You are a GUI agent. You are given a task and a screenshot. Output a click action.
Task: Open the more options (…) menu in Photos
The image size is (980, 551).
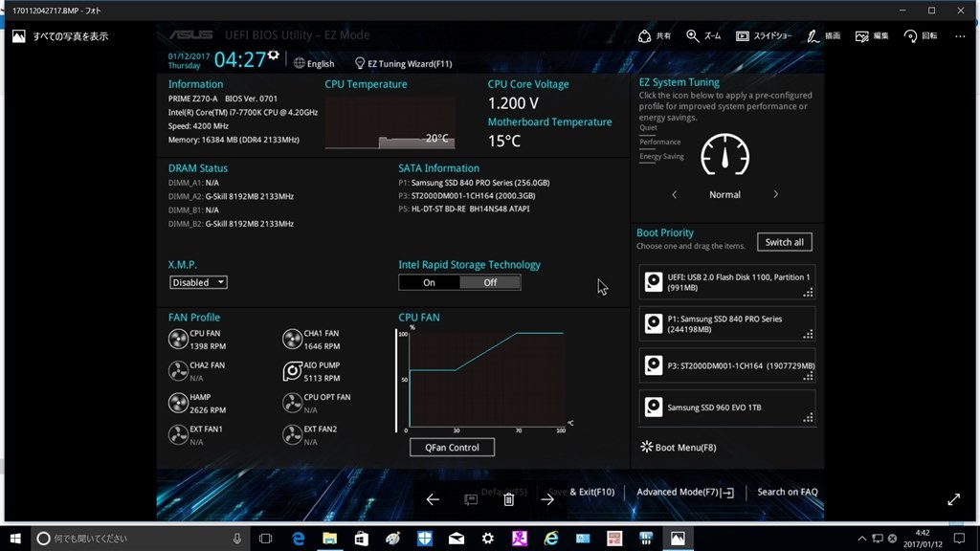(x=960, y=35)
